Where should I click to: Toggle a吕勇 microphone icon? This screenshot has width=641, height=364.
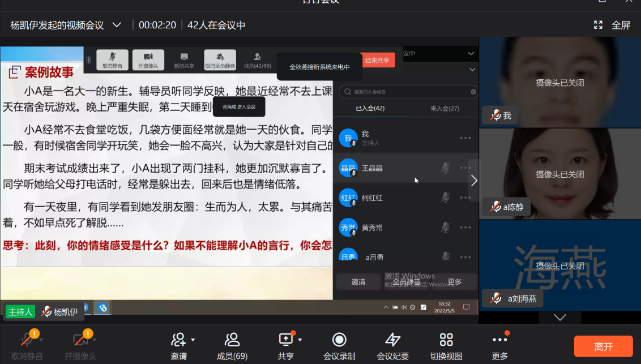pyautogui.click(x=445, y=256)
